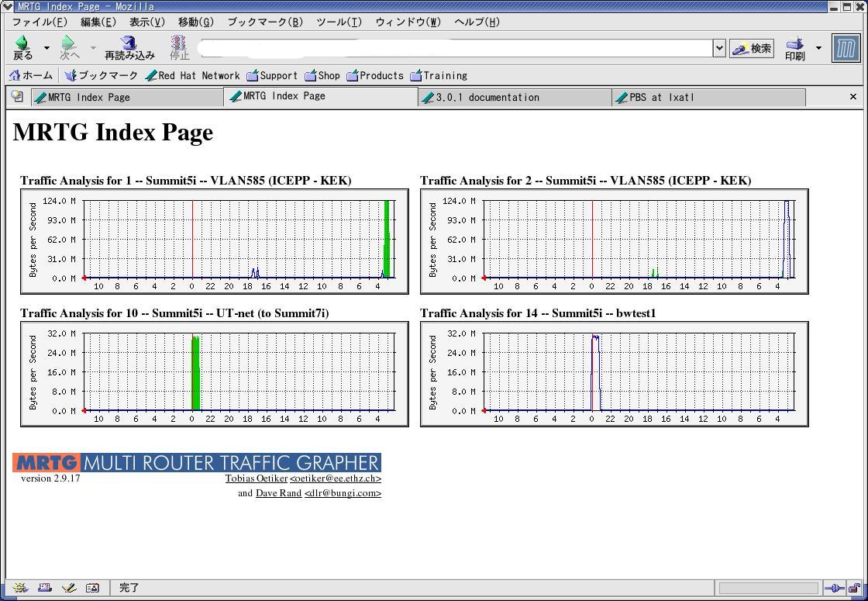This screenshot has height=601, width=868.
Task: Open the Red Hat Network bookmark
Action: (192, 75)
